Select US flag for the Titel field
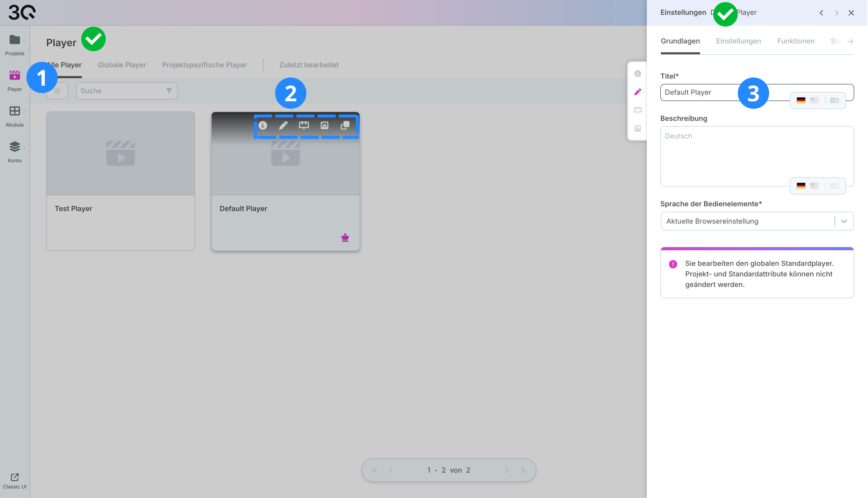This screenshot has height=498, width=868. pyautogui.click(x=814, y=100)
